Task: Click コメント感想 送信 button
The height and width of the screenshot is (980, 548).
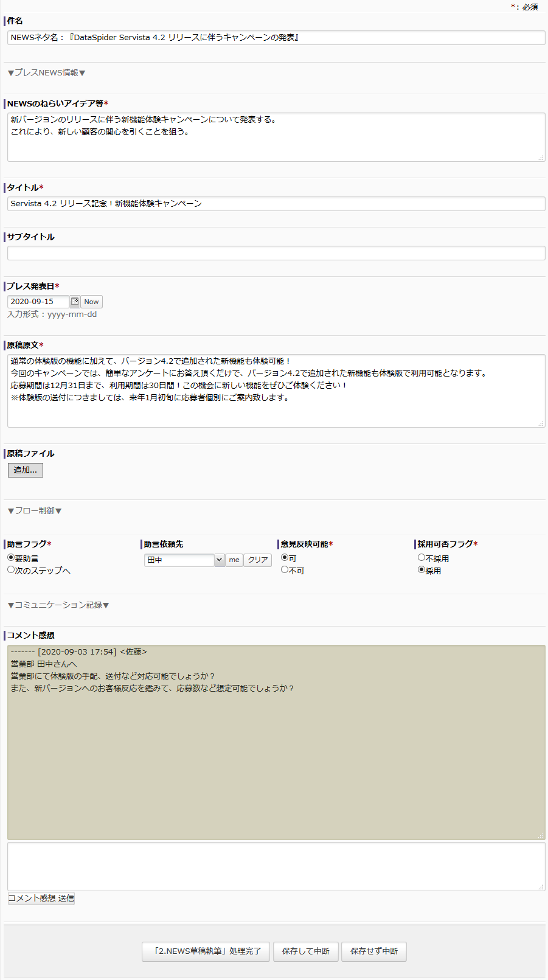Action: click(x=41, y=898)
